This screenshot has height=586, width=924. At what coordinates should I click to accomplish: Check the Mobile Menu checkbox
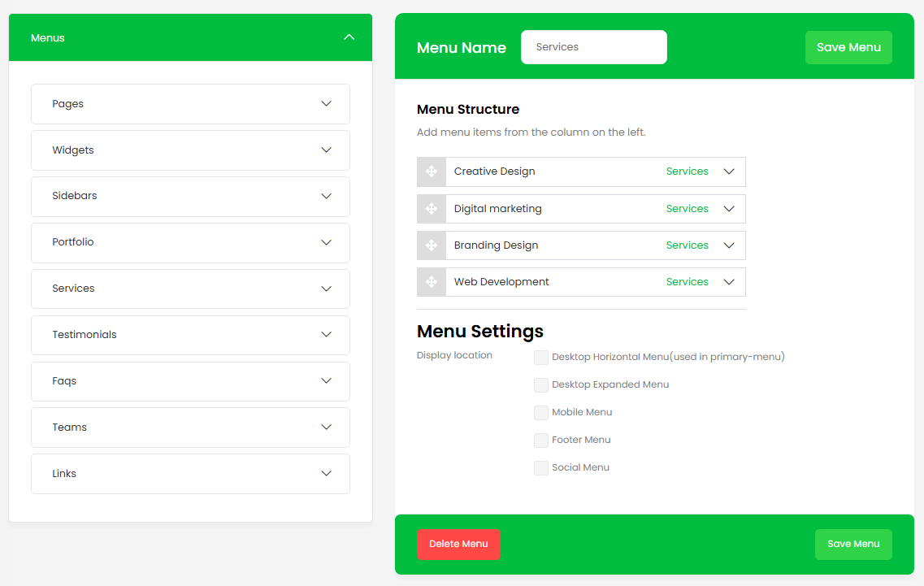(x=541, y=413)
